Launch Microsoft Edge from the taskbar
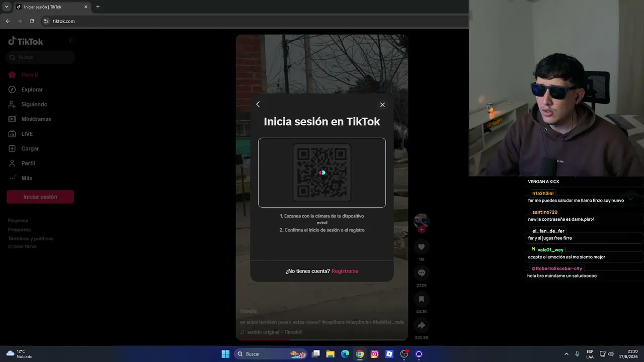This screenshot has width=644, height=362. [345, 354]
